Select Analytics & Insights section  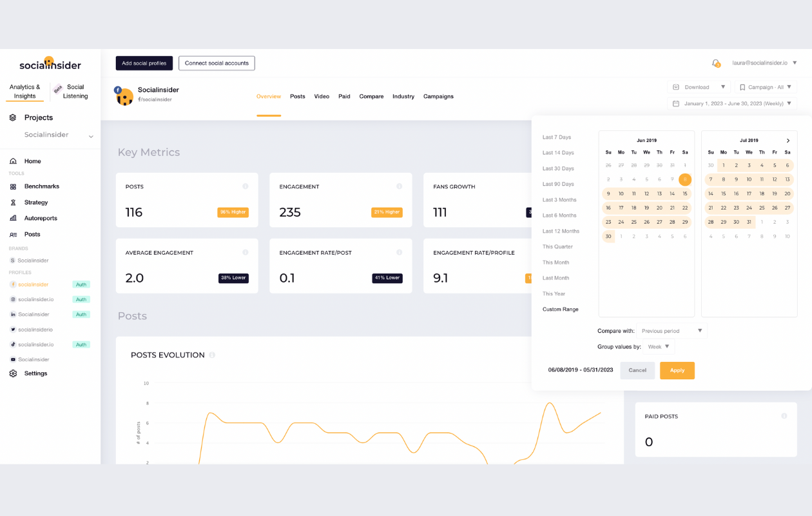point(25,92)
